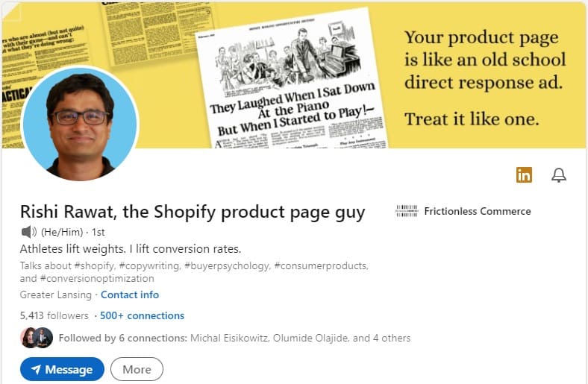
Task: Click the profile name heading
Action: click(x=193, y=212)
